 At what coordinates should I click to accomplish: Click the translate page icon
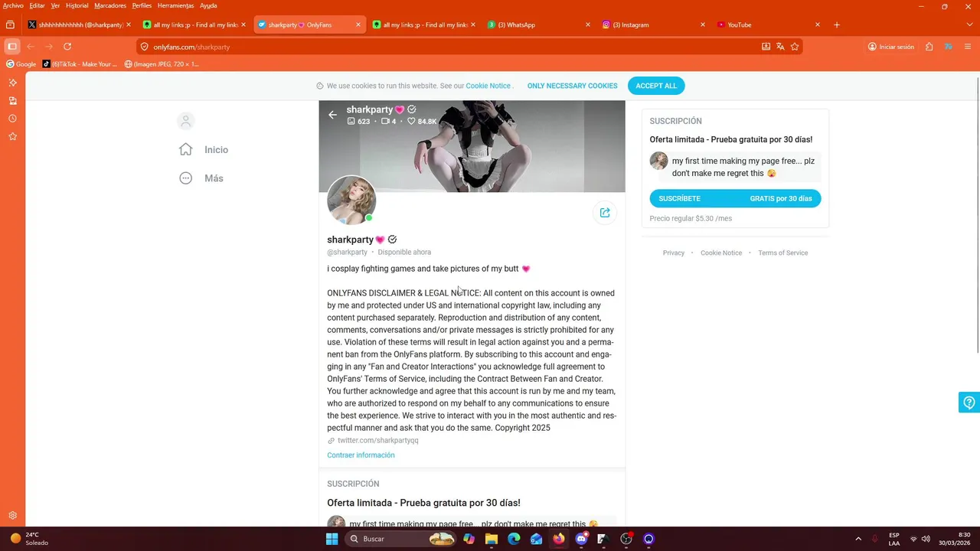pos(780,47)
